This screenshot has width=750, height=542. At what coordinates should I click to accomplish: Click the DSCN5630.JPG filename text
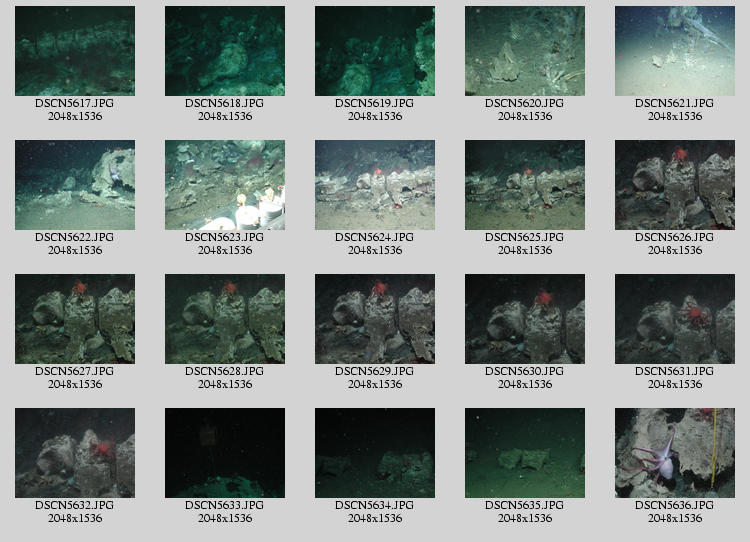click(x=525, y=371)
